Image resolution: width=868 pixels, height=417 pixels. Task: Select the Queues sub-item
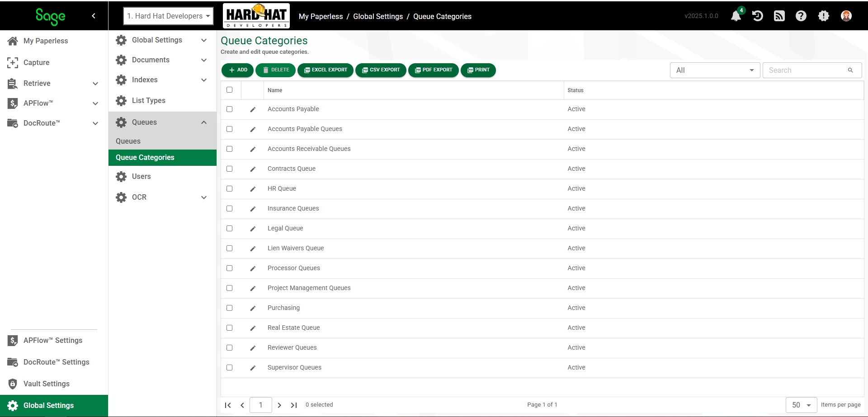128,141
